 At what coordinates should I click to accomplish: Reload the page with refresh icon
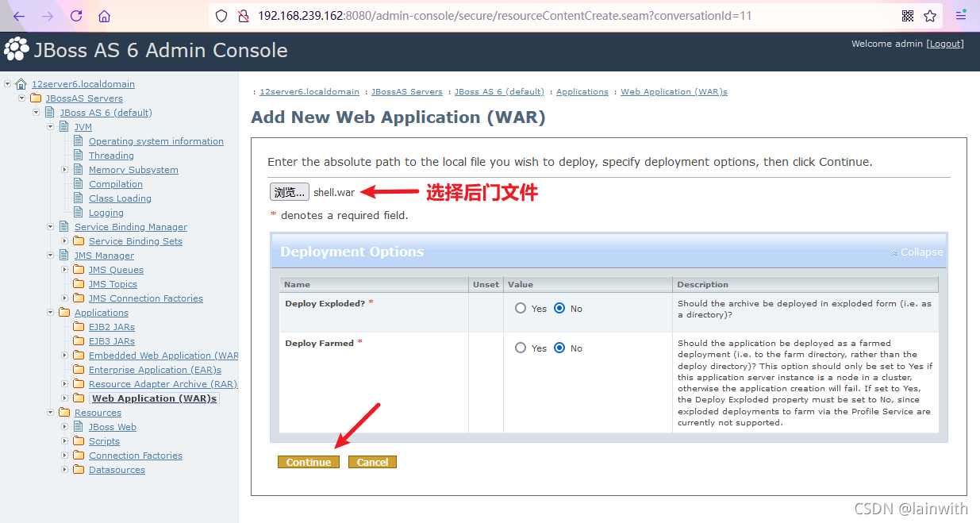coord(76,16)
